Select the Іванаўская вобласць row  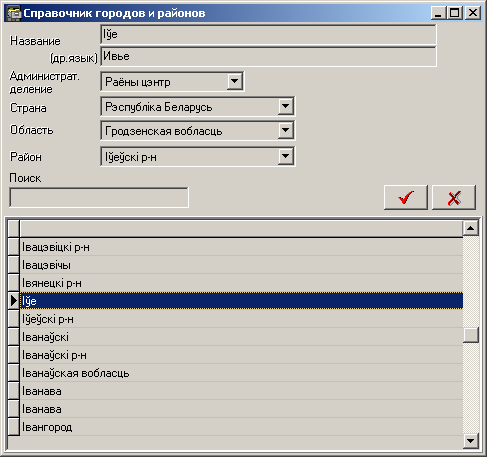coord(241,373)
